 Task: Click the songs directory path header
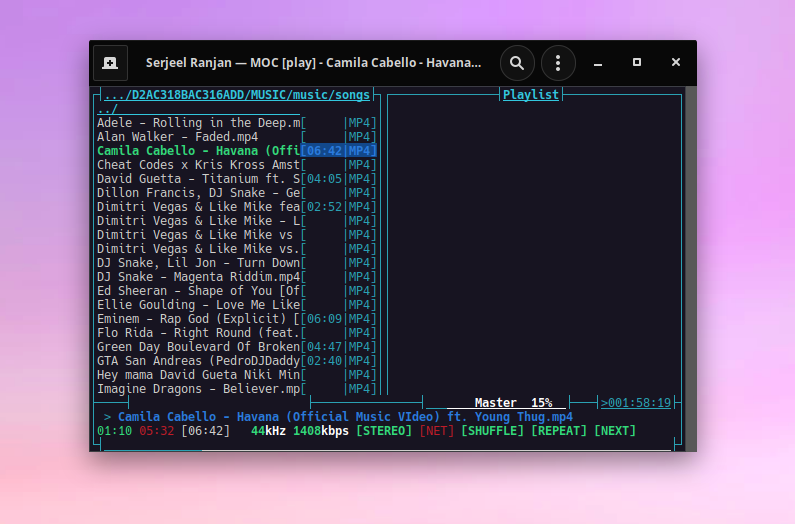[237, 95]
